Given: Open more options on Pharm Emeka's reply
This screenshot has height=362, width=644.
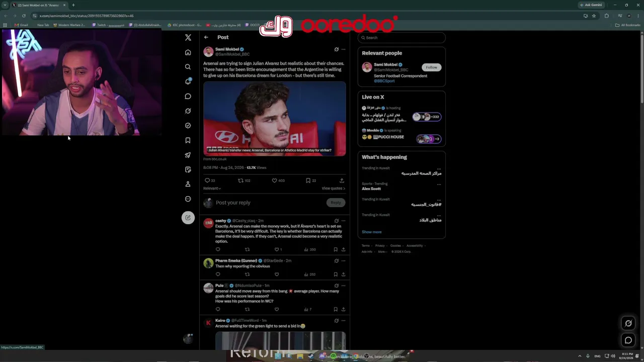Looking at the screenshot, I should (344, 261).
